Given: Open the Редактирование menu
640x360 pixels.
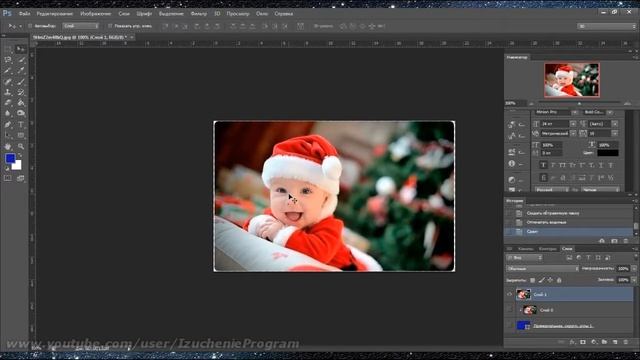Looking at the screenshot, I should coord(55,13).
